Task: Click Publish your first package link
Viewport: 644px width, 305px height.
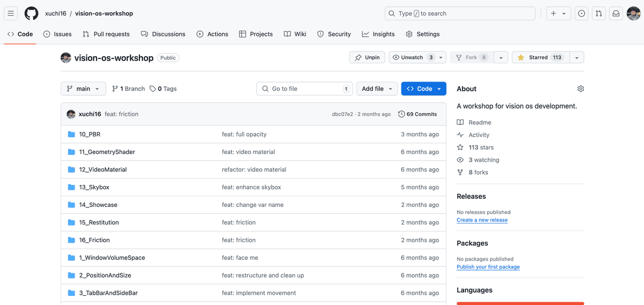Action: [x=488, y=267]
